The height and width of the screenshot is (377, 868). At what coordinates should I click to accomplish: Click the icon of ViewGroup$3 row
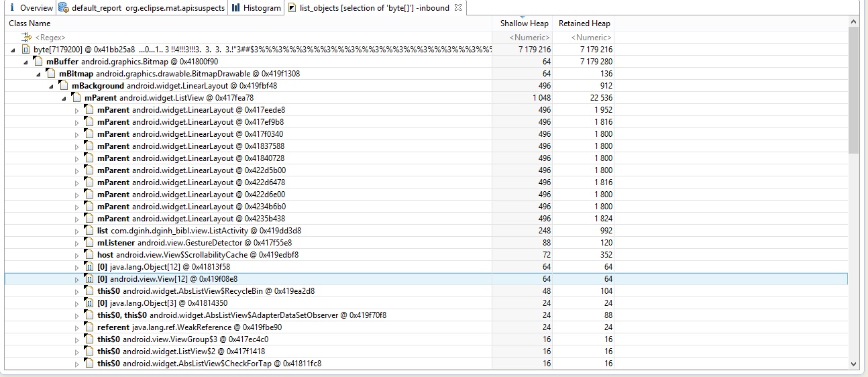[89, 339]
